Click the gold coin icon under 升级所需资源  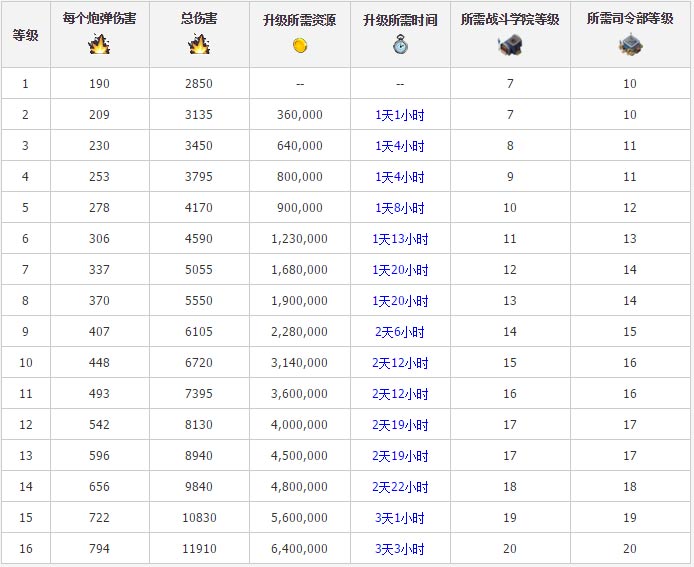tap(300, 44)
